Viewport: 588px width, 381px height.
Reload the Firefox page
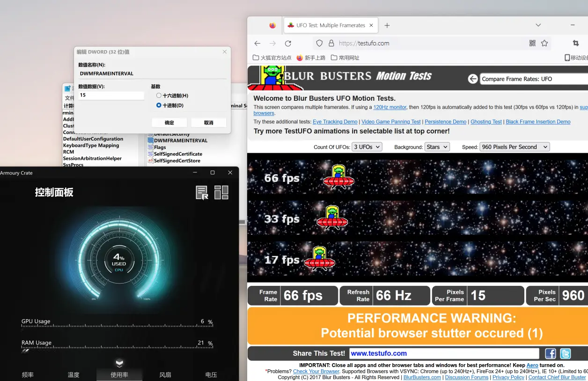[x=288, y=43]
